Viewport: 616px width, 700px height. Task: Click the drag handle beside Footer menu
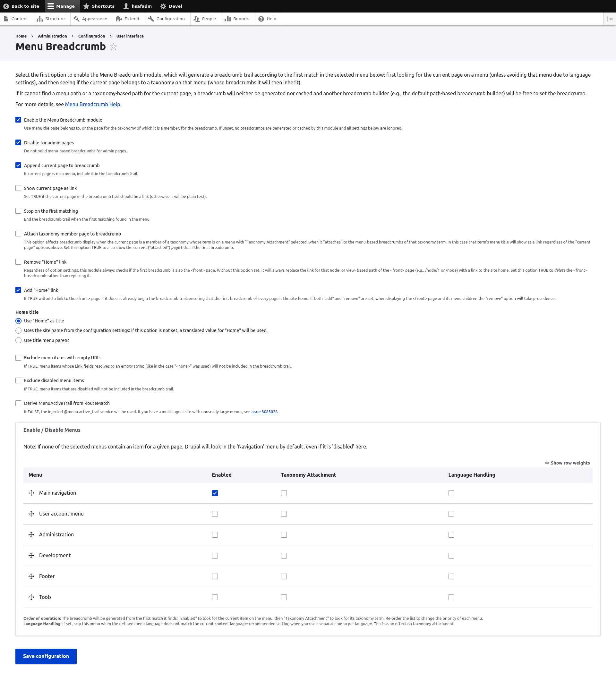click(x=31, y=576)
